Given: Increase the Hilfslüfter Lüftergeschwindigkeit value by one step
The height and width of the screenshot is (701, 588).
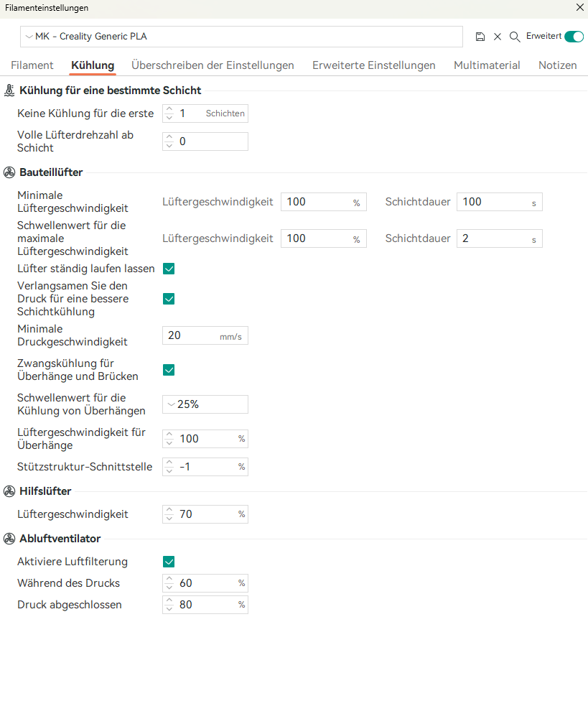Looking at the screenshot, I should point(169,510).
